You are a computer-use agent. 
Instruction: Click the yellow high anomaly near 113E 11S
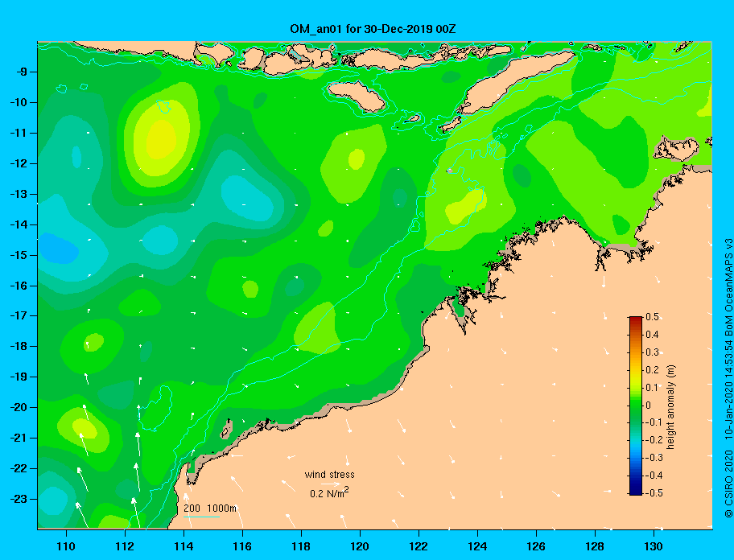click(x=161, y=139)
